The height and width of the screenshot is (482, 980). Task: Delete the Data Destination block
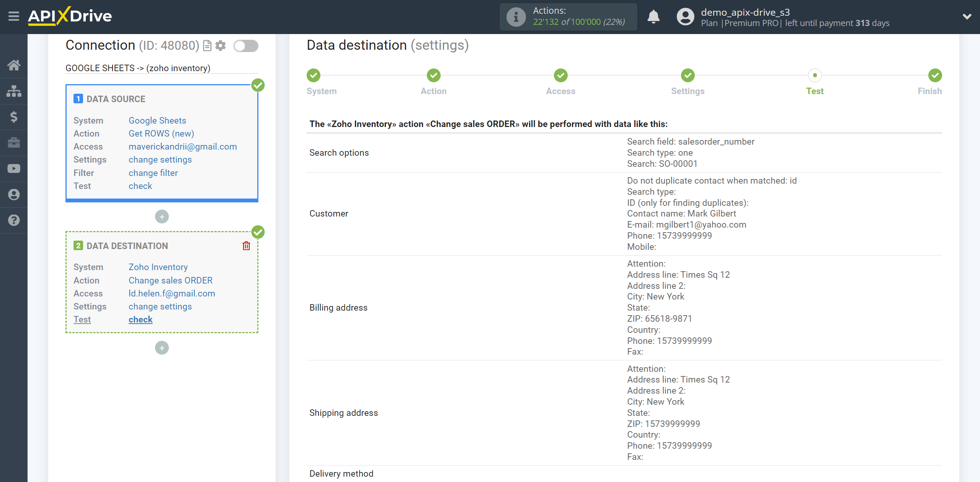pos(246,246)
